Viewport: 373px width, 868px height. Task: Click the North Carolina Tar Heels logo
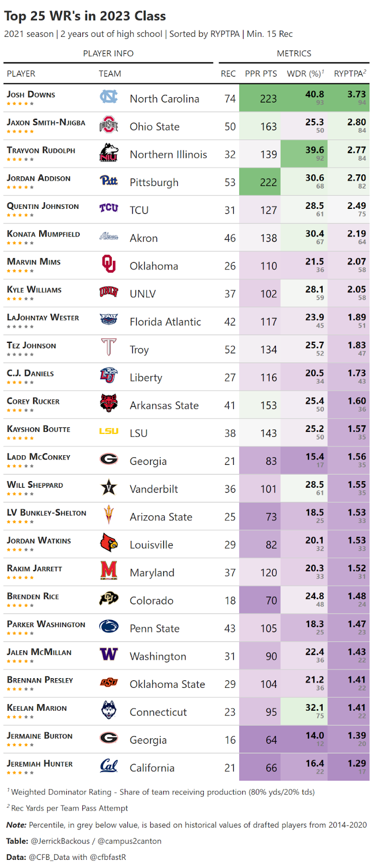108,97
